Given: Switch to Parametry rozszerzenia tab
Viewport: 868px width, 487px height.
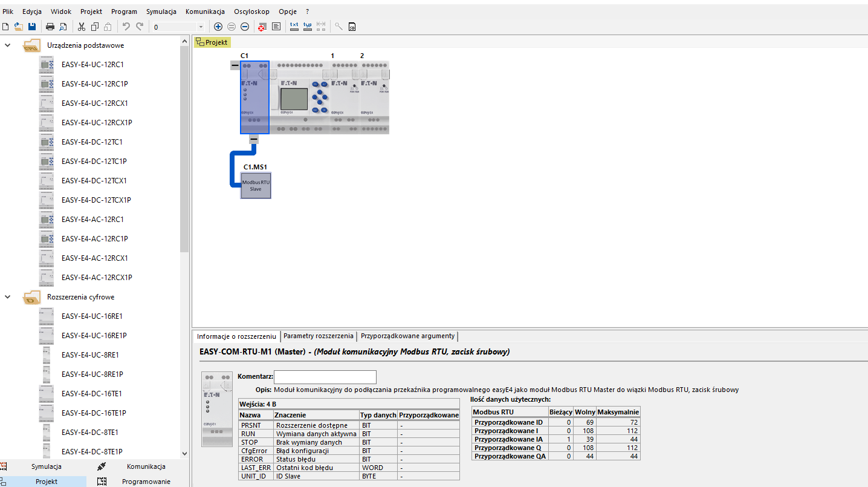Looking at the screenshot, I should [319, 336].
